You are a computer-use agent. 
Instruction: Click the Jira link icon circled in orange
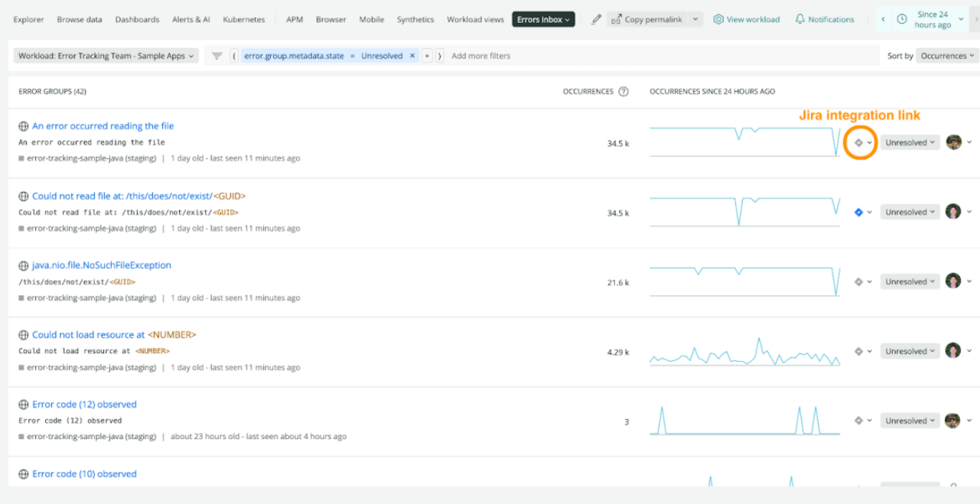(859, 143)
